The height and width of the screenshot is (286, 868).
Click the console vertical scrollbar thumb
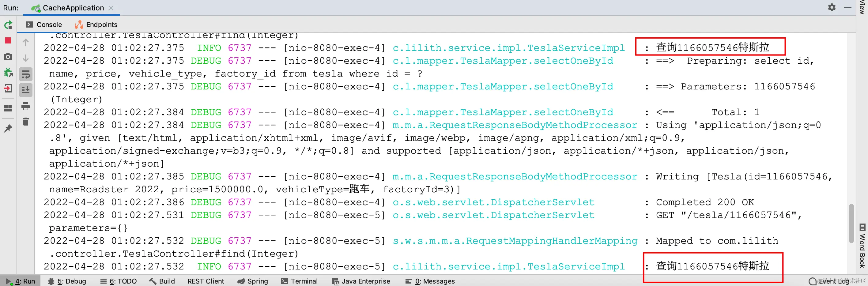851,223
